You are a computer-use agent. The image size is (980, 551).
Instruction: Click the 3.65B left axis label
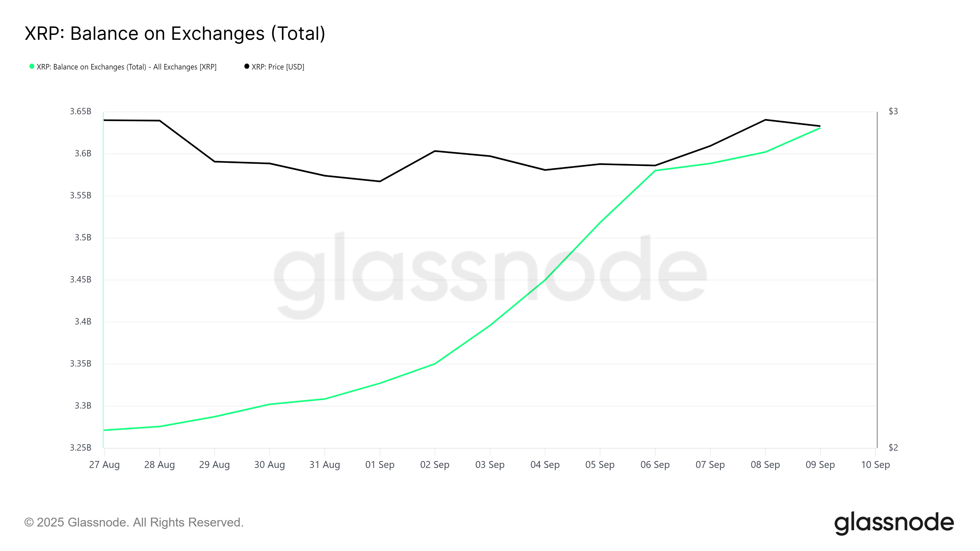(81, 111)
